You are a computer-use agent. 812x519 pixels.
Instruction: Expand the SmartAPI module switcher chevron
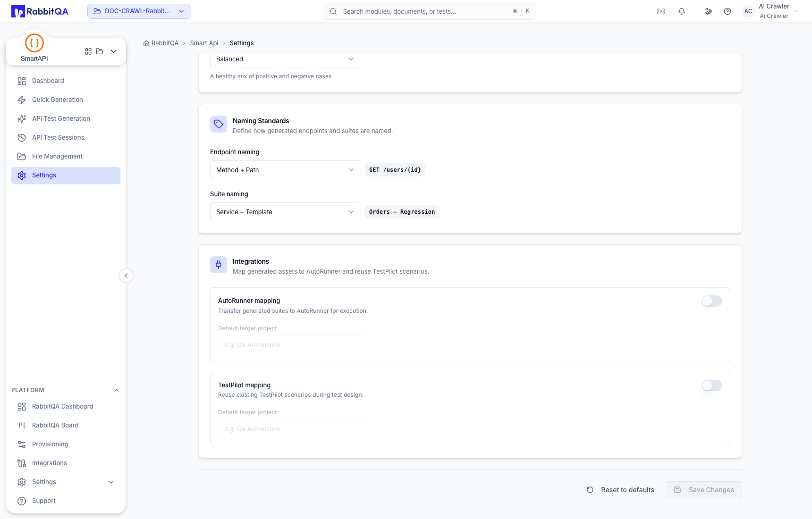pos(114,51)
